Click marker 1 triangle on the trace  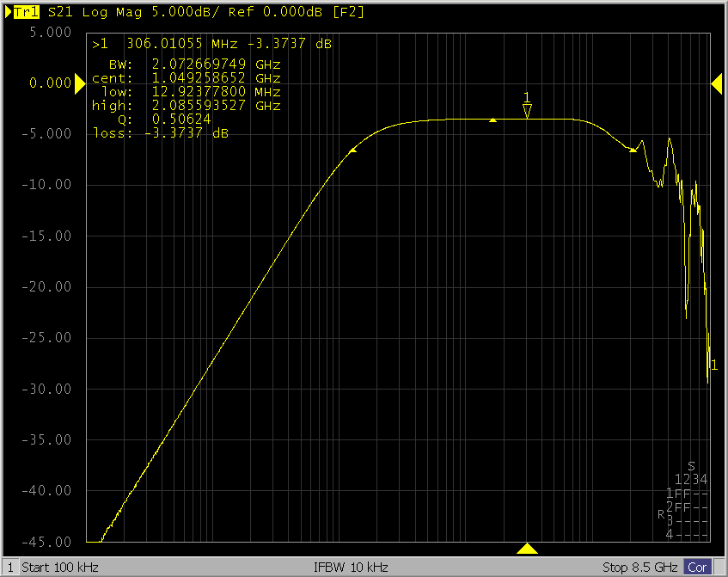coord(528,110)
